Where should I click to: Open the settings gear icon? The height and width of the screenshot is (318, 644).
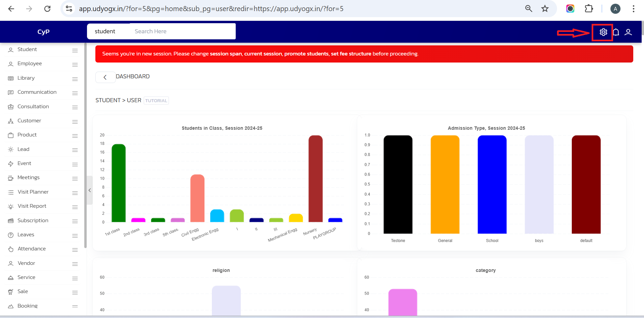603,32
